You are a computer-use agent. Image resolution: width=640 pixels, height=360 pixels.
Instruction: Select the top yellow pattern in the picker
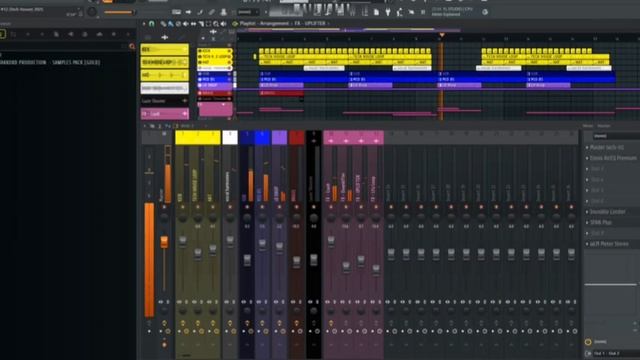[x=164, y=49]
